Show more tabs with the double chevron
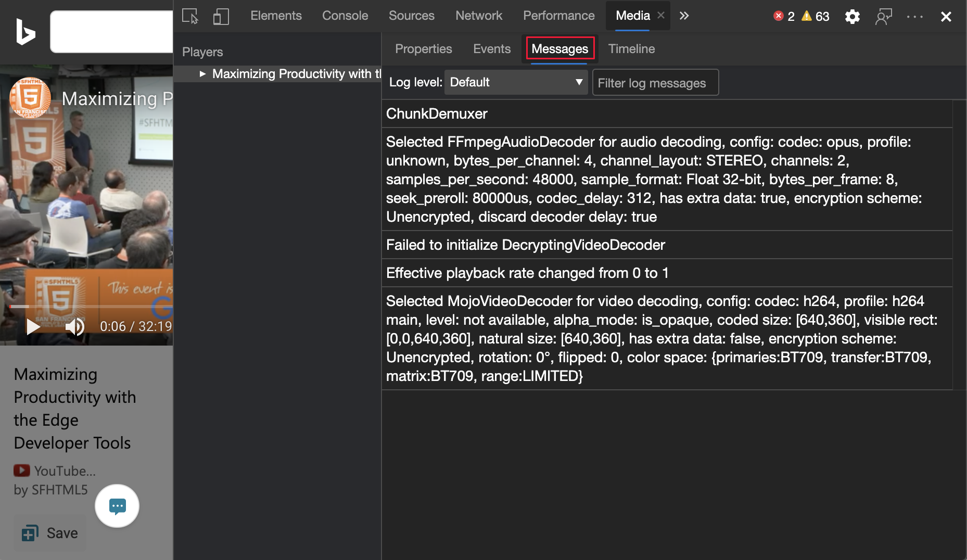The height and width of the screenshot is (560, 967). 684,16
